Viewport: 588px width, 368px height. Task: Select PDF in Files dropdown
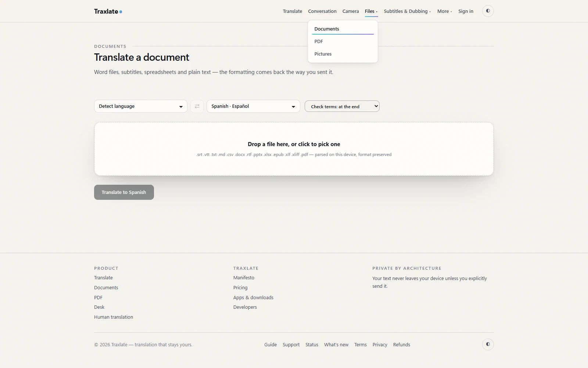tap(343, 41)
